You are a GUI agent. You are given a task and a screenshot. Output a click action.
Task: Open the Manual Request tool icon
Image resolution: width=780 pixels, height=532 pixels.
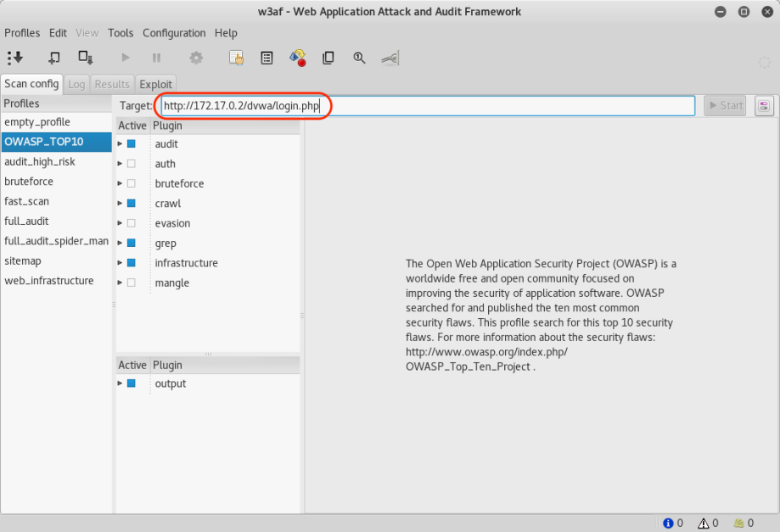[236, 58]
